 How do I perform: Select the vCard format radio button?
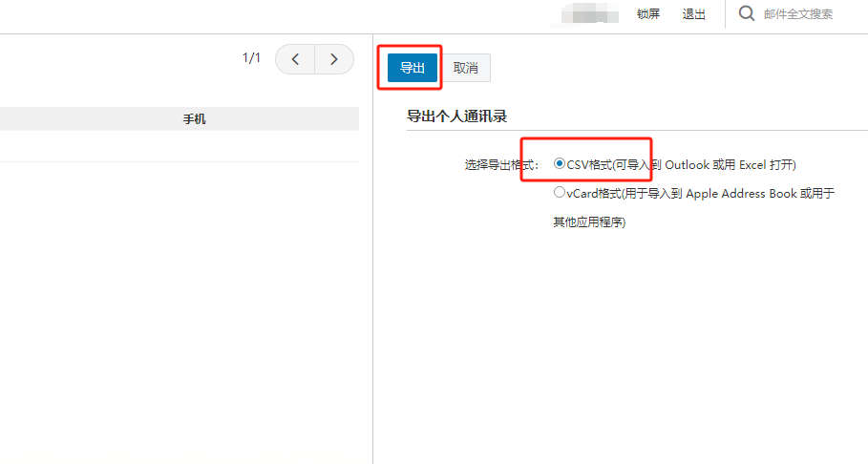coord(560,193)
